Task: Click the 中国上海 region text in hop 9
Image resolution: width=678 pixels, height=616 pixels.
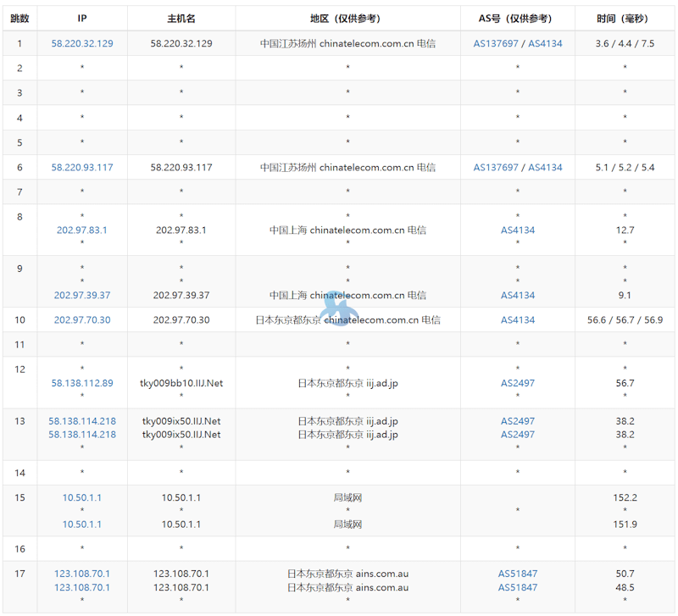Action: point(288,296)
